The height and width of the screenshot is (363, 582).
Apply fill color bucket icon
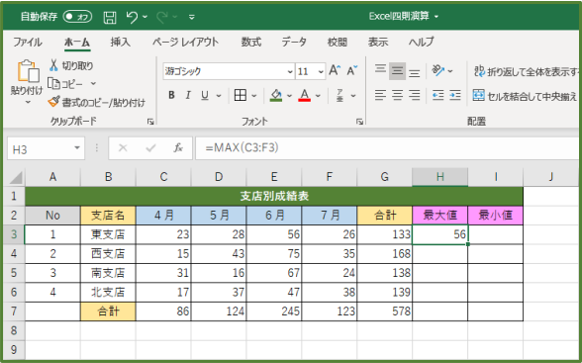coord(276,95)
